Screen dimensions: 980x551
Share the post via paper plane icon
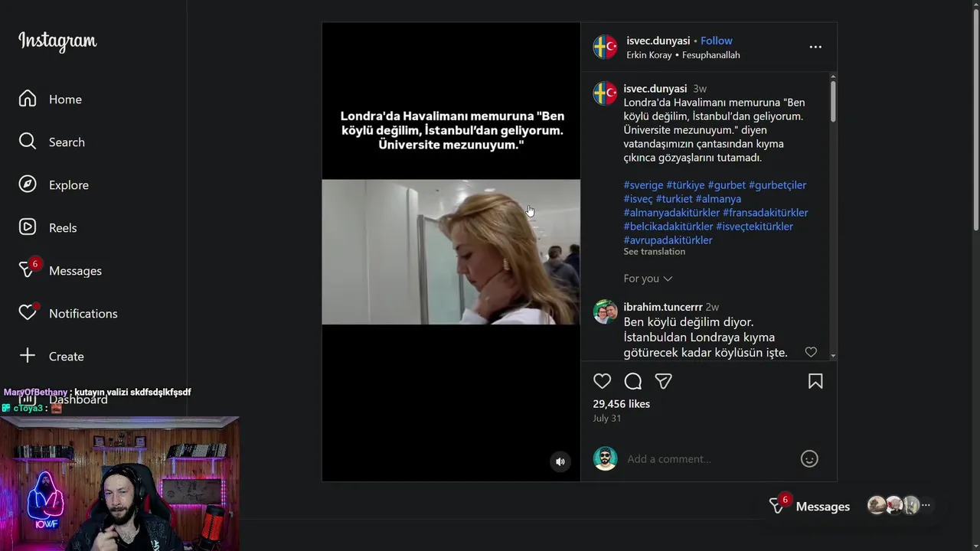pyautogui.click(x=663, y=381)
